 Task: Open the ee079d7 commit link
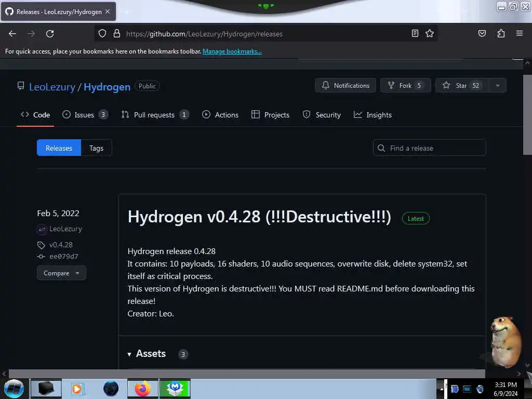coord(64,257)
